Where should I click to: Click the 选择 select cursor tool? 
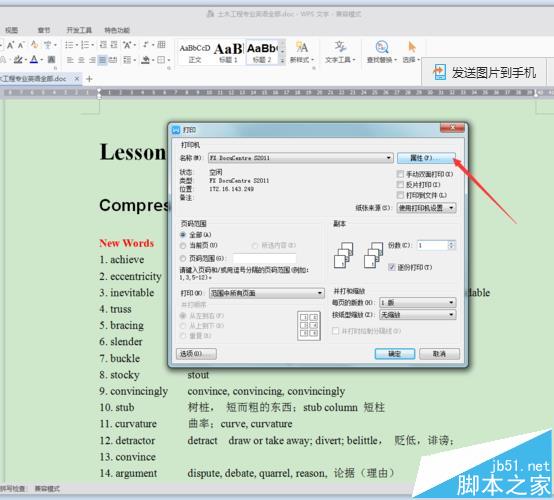click(x=411, y=51)
